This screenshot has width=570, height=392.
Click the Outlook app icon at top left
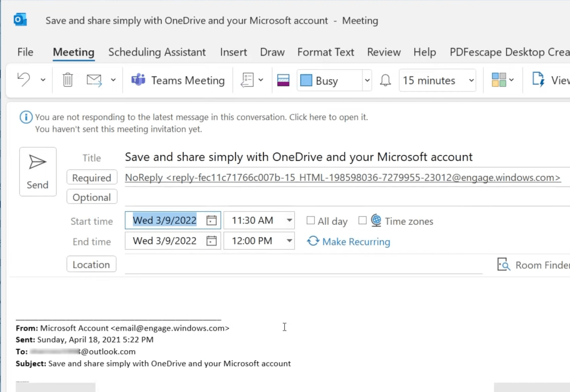tap(20, 19)
